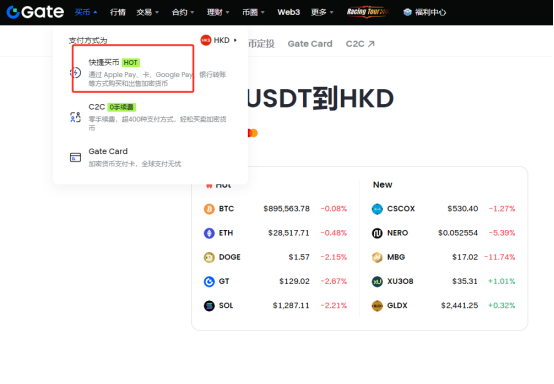Click the Racing Tour banner

pyautogui.click(x=368, y=12)
